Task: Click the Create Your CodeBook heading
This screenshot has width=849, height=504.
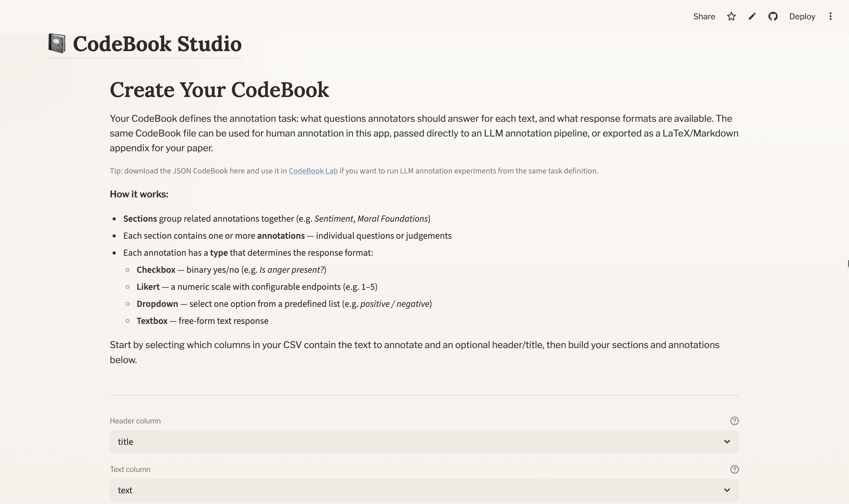Action: pyautogui.click(x=219, y=90)
